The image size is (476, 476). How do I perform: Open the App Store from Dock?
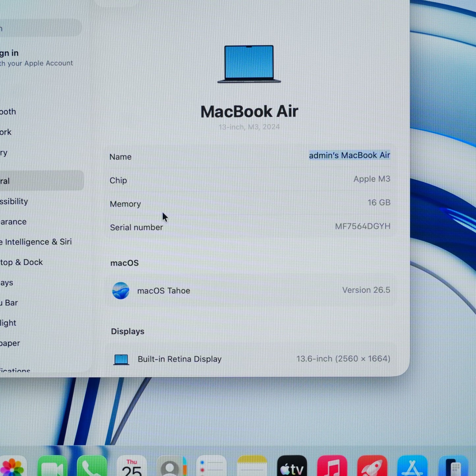coord(412,466)
